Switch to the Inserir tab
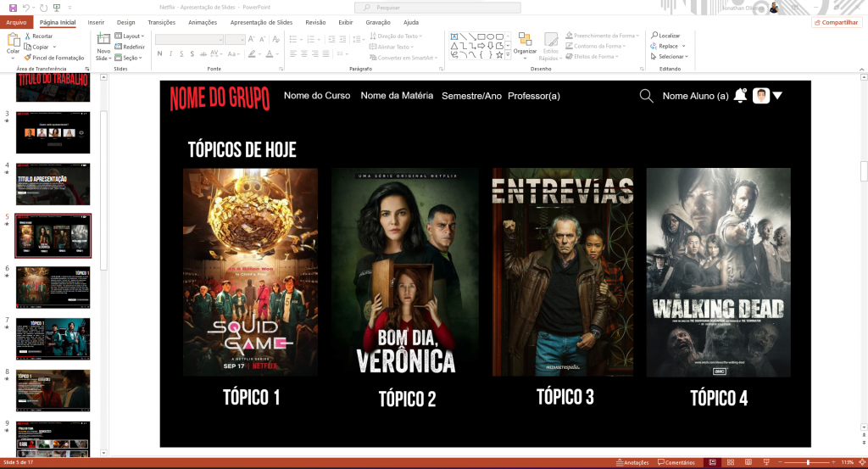Image resolution: width=868 pixels, height=469 pixels. 96,23
